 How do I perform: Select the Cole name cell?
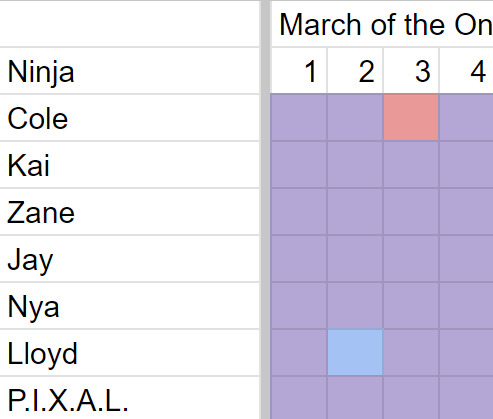[129, 118]
